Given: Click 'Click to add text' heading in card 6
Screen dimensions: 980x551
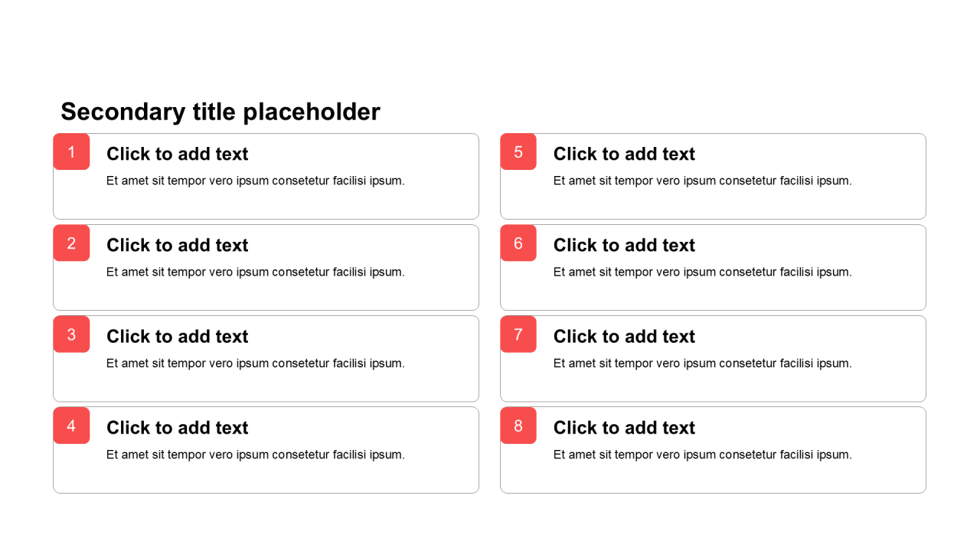Looking at the screenshot, I should pos(624,245).
